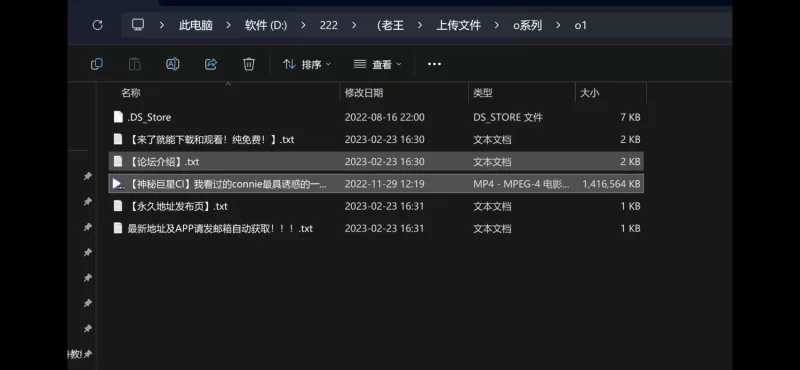This screenshot has height=370, width=800.
Task: Open the 查看 view dropdown
Action: [378, 64]
